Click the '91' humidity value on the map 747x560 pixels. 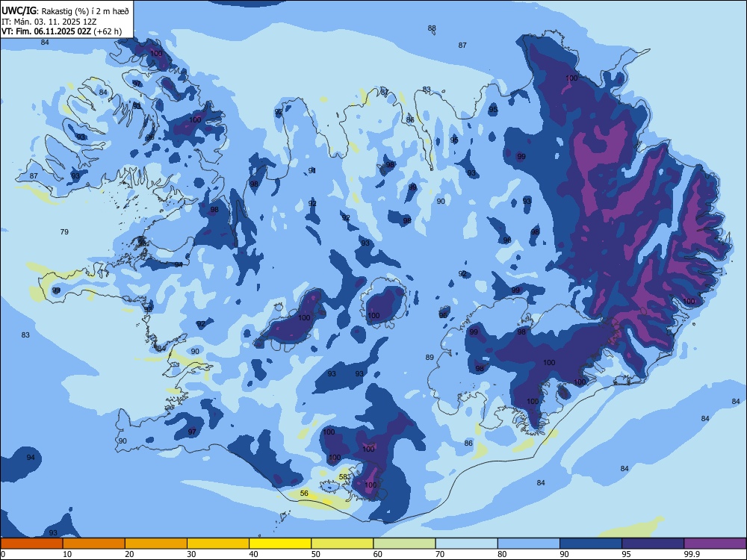[312, 170]
